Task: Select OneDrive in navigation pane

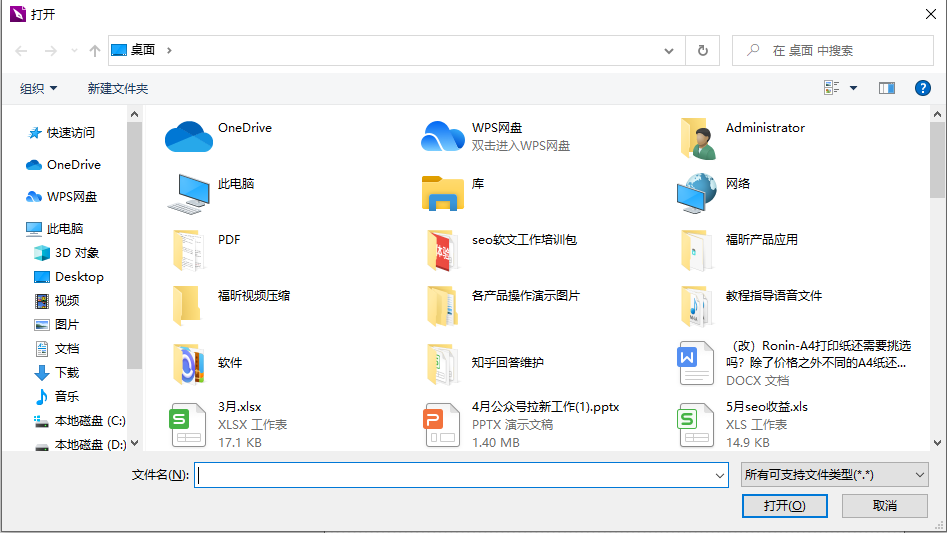Action: [x=63, y=165]
